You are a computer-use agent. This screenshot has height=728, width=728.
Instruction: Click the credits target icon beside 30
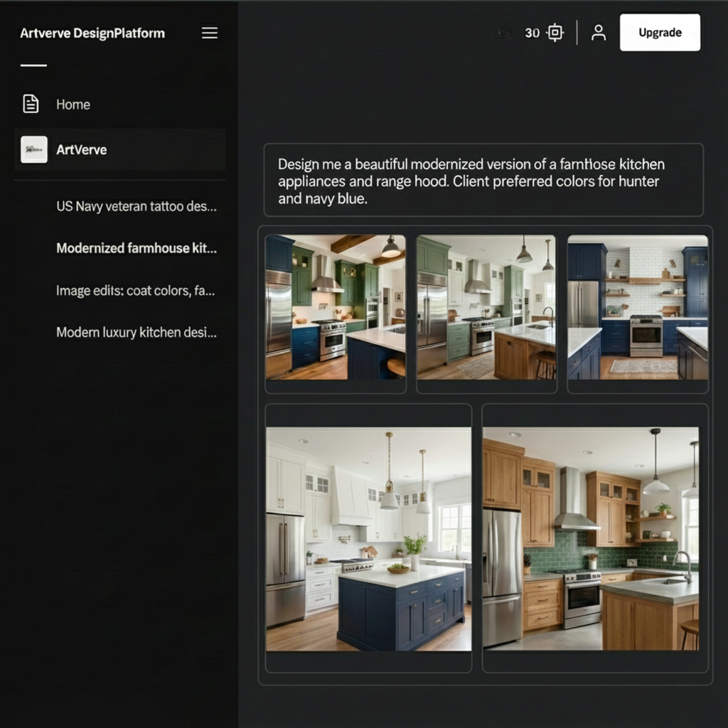(x=555, y=33)
